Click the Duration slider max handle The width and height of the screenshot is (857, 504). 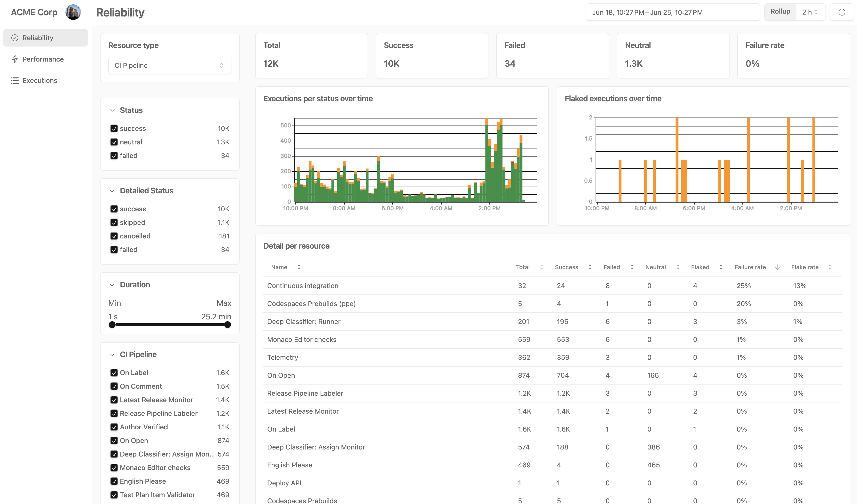pos(228,325)
